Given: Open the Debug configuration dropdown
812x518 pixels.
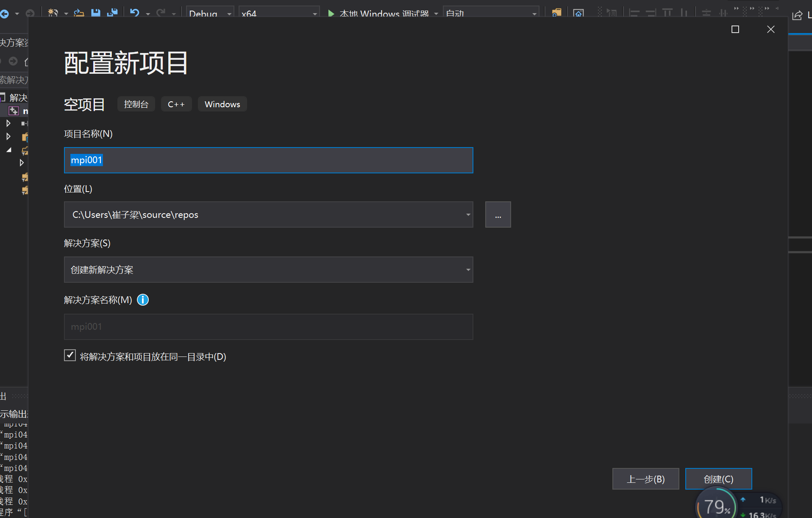Looking at the screenshot, I should [x=230, y=13].
